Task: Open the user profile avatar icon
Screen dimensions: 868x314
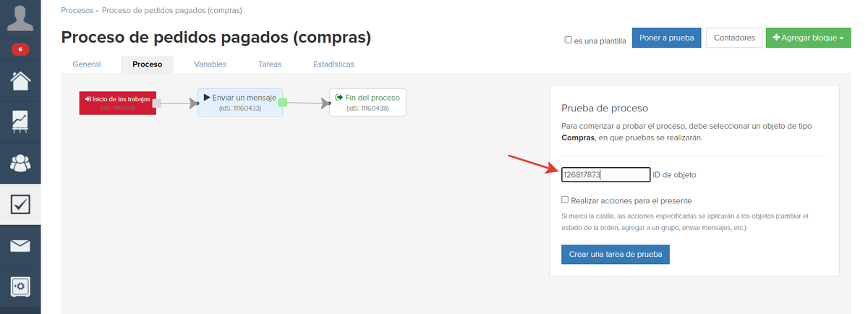Action: tap(20, 18)
